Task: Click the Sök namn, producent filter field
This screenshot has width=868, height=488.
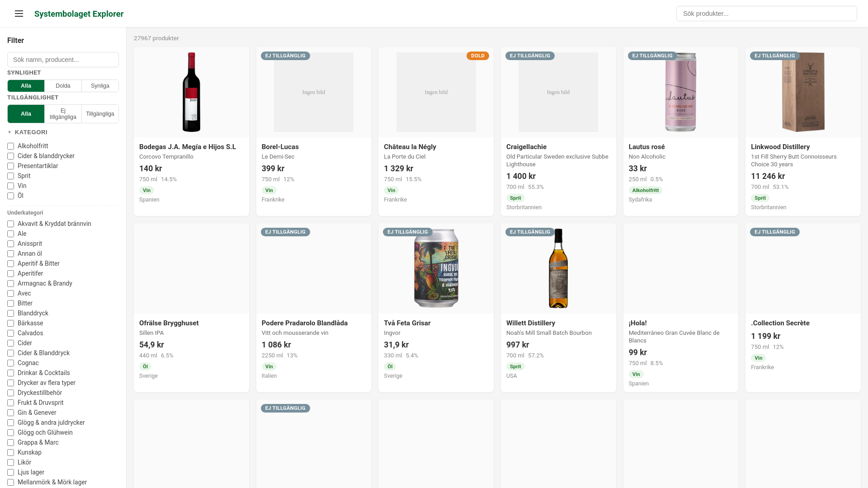Action: tap(63, 60)
